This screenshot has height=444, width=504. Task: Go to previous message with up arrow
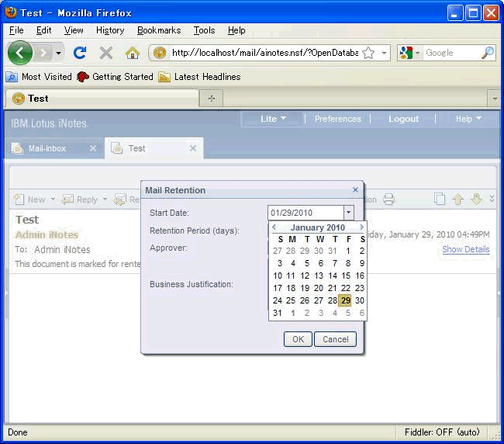[457, 199]
